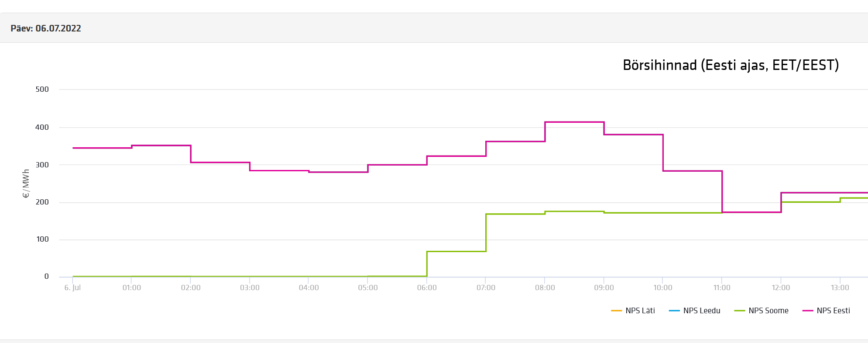
Task: Click the Päev: 06.07.2022 date header
Action: (46, 28)
